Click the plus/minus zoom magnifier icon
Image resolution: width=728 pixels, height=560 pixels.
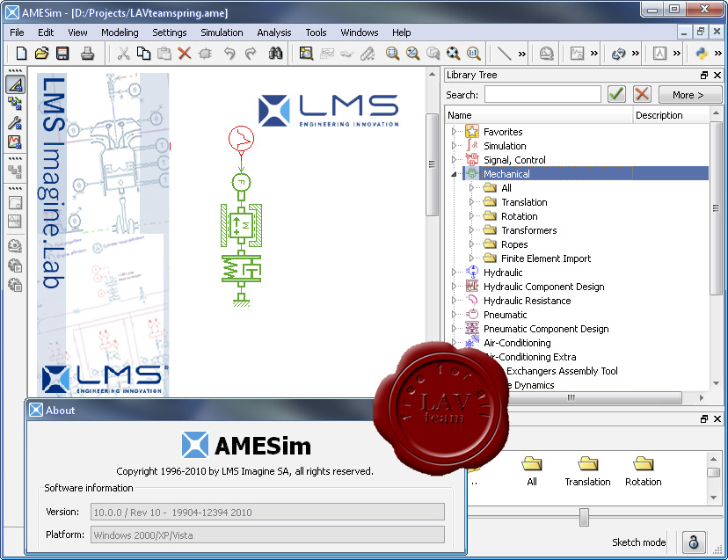[x=412, y=54]
